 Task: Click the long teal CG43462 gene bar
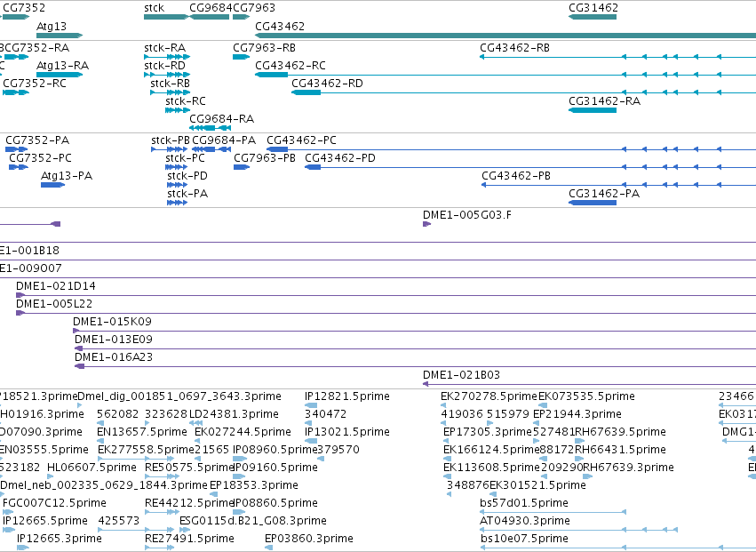[x=505, y=36]
